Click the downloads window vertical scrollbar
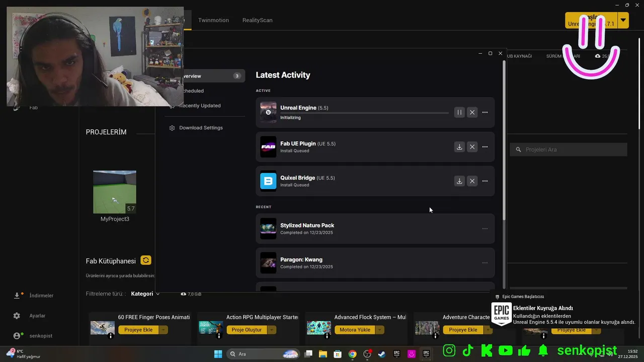This screenshot has width=644, height=362. 504,141
